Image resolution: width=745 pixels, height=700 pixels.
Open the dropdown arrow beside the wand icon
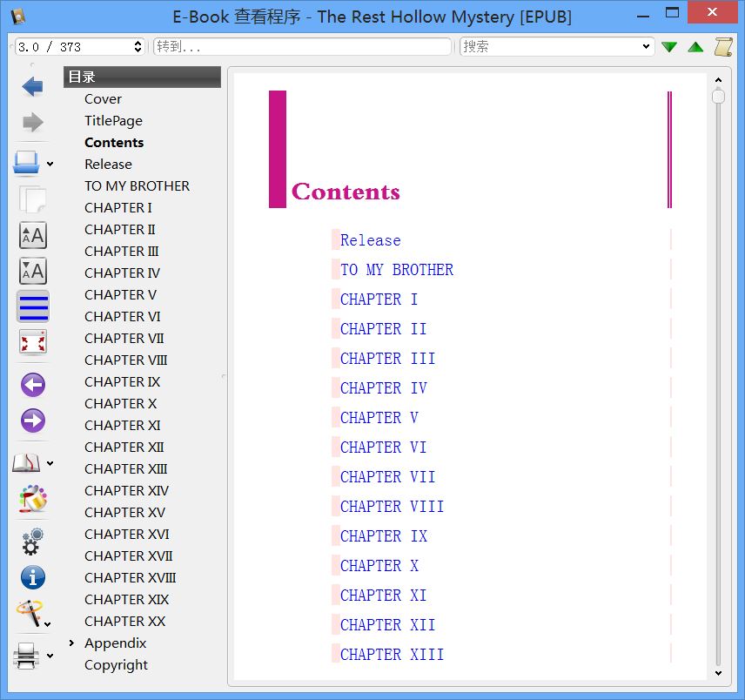pyautogui.click(x=48, y=624)
